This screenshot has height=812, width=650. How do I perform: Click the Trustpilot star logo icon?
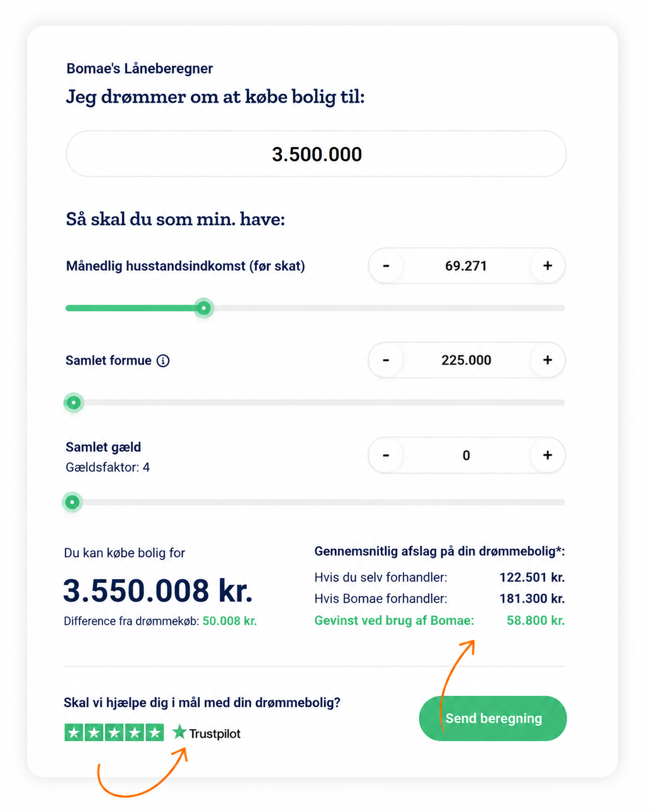coord(180,732)
